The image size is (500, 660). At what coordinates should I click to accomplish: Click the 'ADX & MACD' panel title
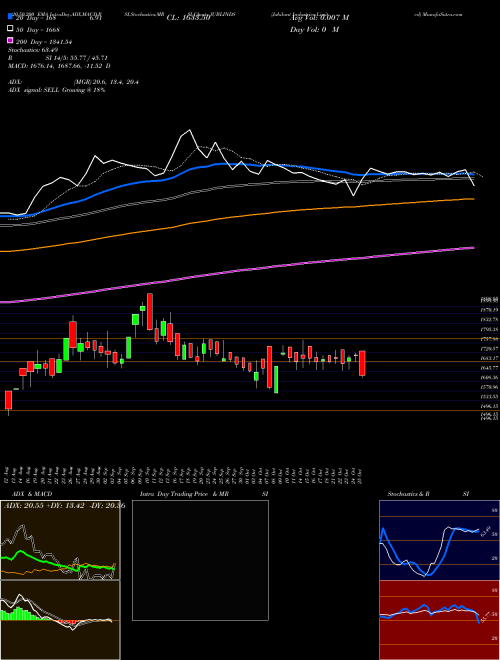pos(32,494)
